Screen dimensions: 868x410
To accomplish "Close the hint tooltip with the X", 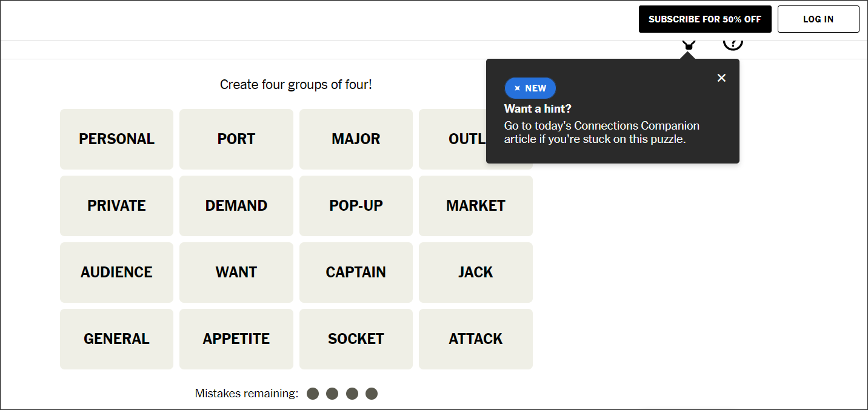I will 721,78.
